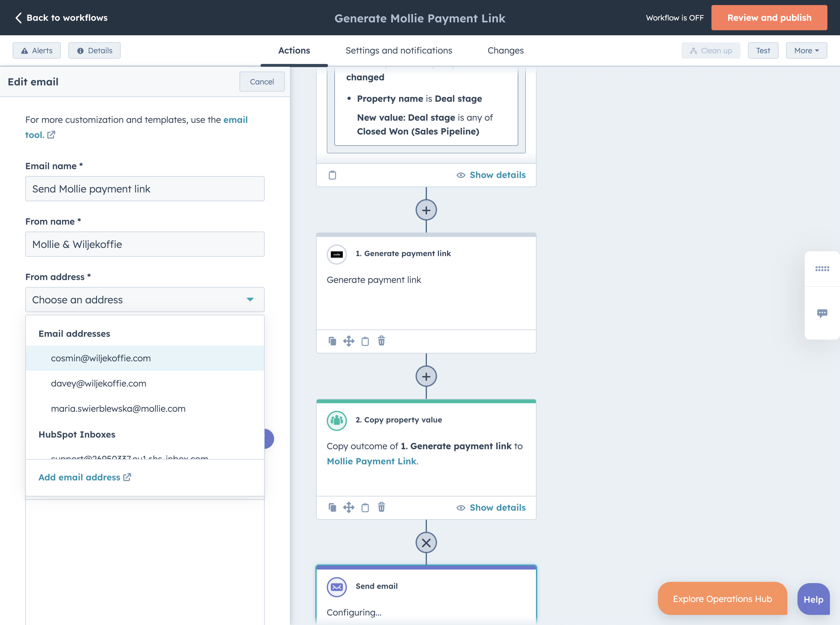Click the X circle above Send email
Viewport: 840px width, 625px height.
426,543
